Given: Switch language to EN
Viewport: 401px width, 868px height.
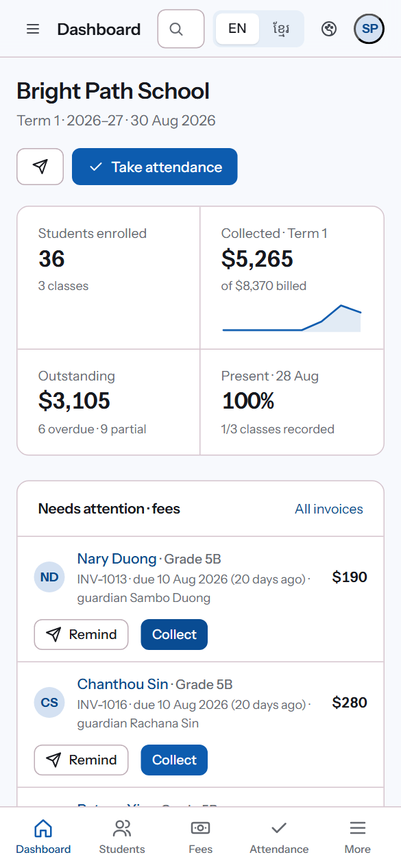Looking at the screenshot, I should tap(237, 29).
